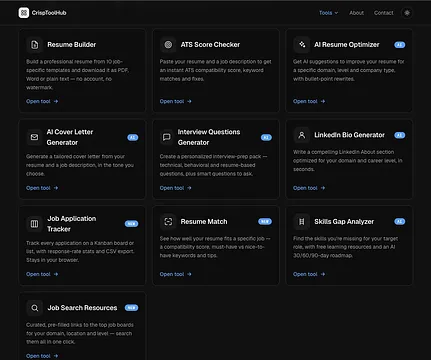Open tool link under LinkedIn Bio Generator
The image size is (431, 360).
tap(309, 188)
